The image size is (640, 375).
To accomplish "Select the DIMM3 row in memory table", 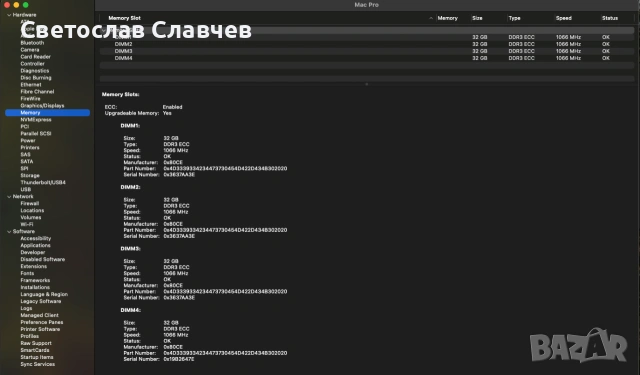I will coord(367,51).
